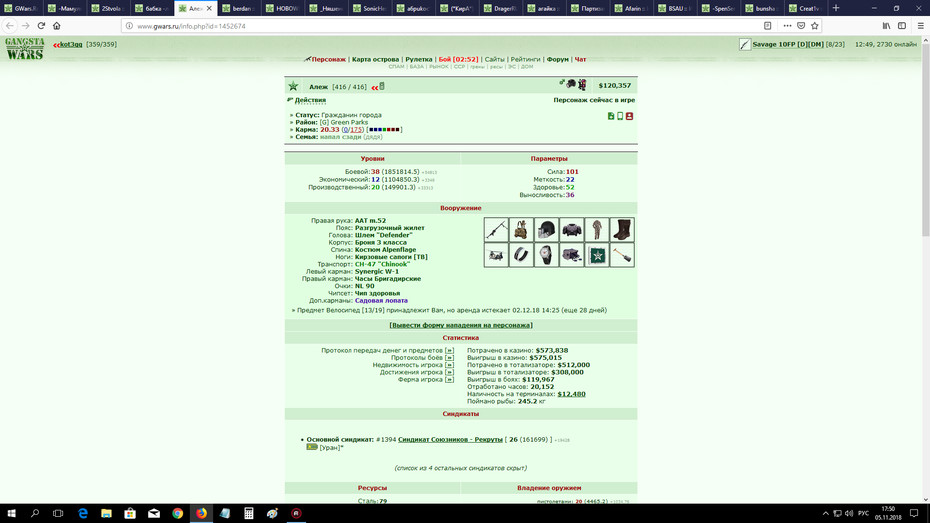Open the $12,480 terminal cash link

click(571, 394)
